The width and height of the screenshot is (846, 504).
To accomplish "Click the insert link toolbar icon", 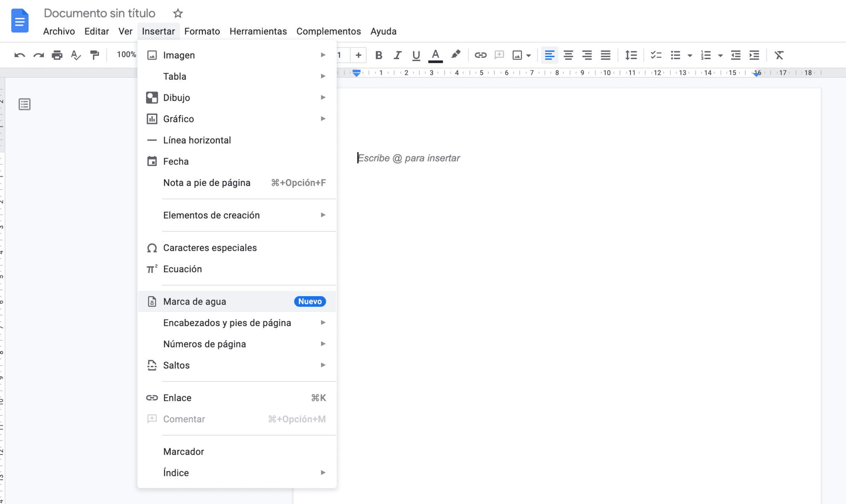I will pyautogui.click(x=480, y=55).
